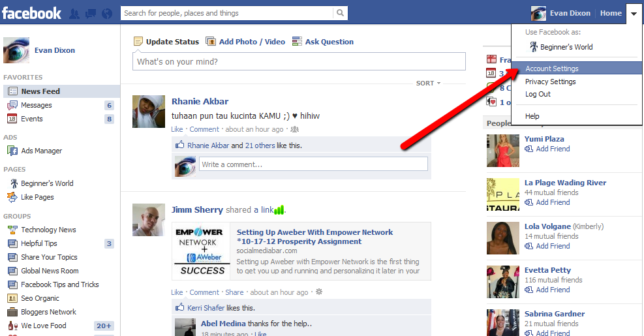Open Jimm Sherry's profile link
This screenshot has height=336, width=644.
click(x=197, y=210)
